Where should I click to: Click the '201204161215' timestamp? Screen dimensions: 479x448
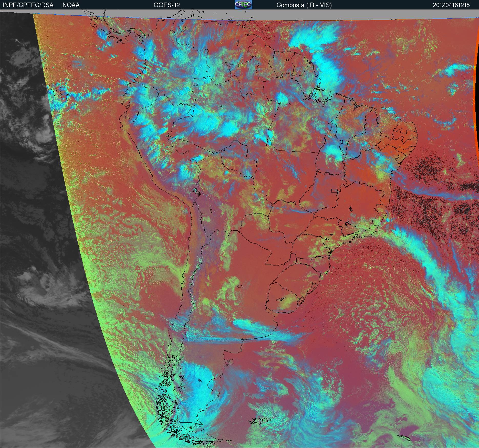[x=451, y=5]
